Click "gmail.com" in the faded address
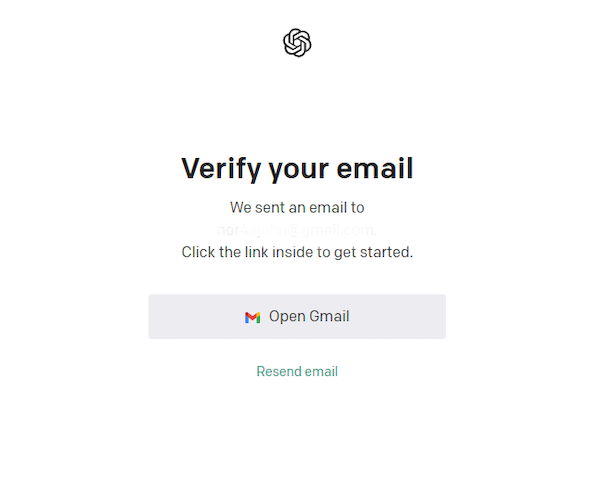The image size is (600, 496). 338,230
